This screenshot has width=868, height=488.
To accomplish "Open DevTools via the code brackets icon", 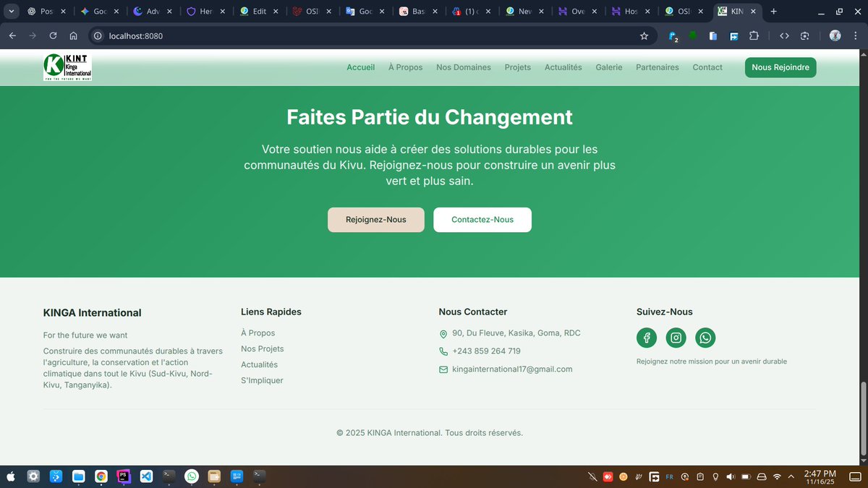I will pyautogui.click(x=783, y=35).
